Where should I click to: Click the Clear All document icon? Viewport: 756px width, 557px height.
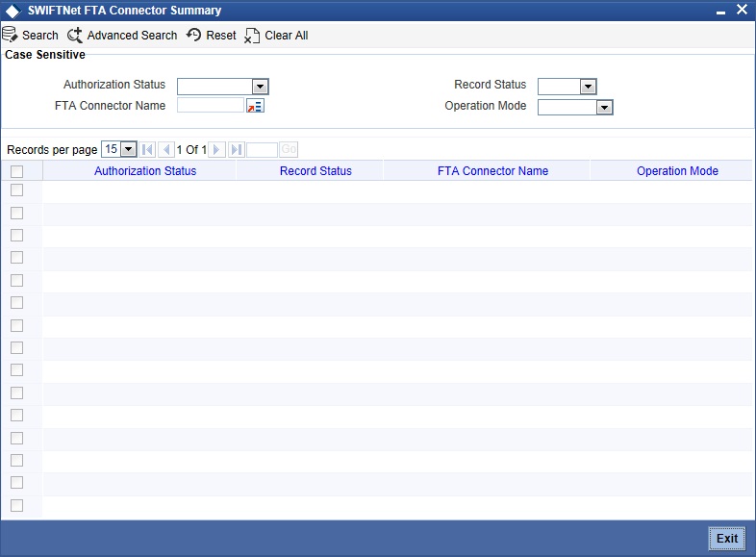(252, 36)
